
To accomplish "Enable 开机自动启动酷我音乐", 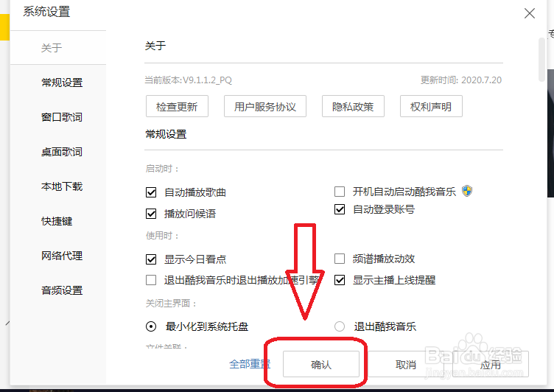I will coord(340,192).
